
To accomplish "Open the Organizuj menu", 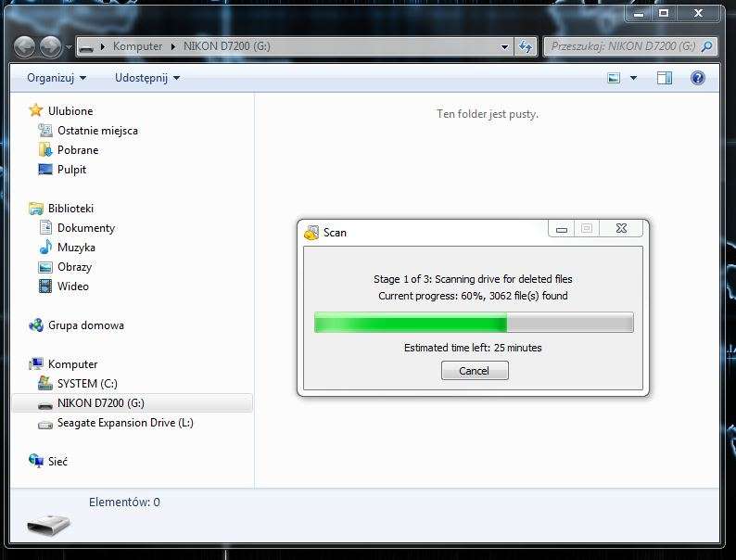I will point(57,79).
